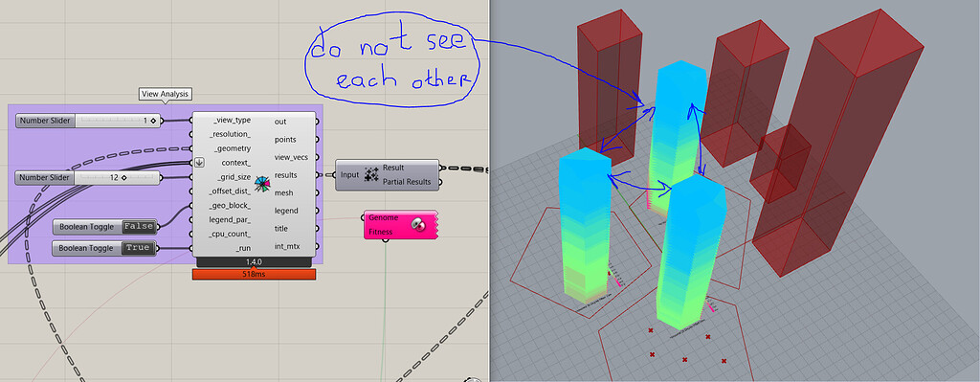Click the Galapagos icon on Genome Fitness component
Screen dimensions: 980x382
[x=418, y=224]
